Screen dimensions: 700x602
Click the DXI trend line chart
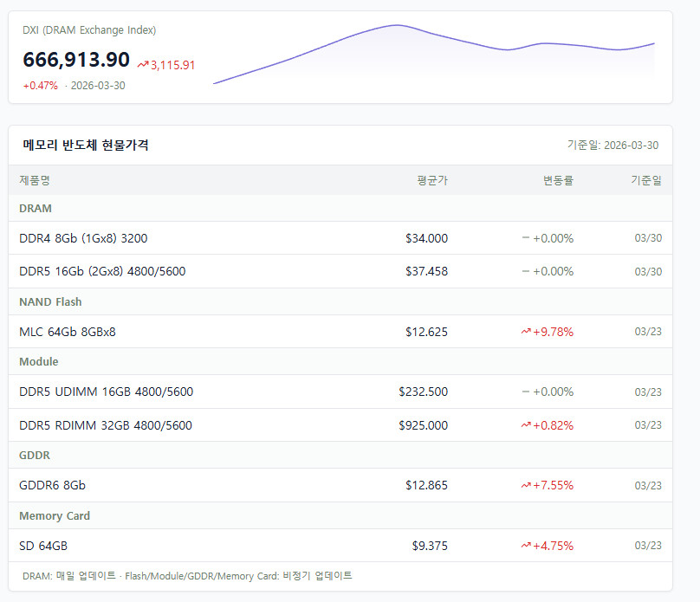(x=434, y=54)
